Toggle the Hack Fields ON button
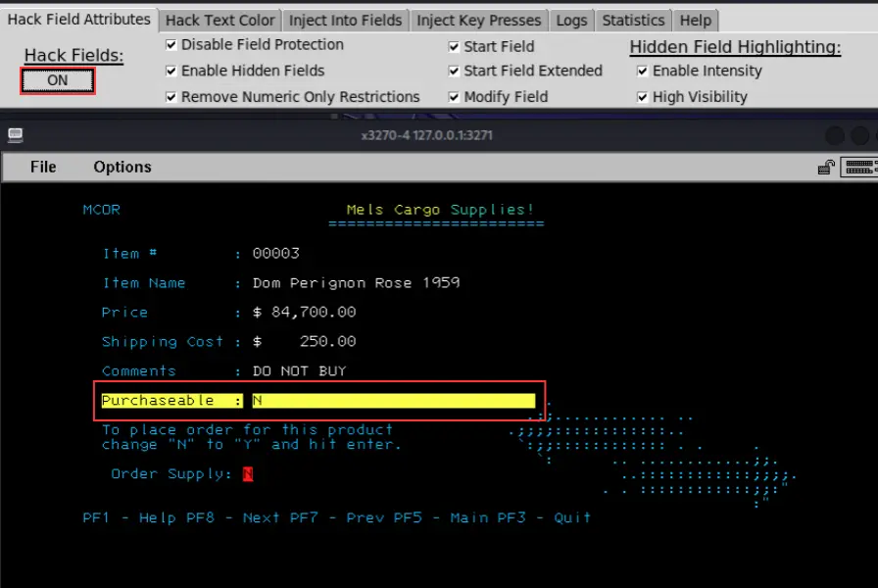The height and width of the screenshot is (588, 878). tap(58, 80)
